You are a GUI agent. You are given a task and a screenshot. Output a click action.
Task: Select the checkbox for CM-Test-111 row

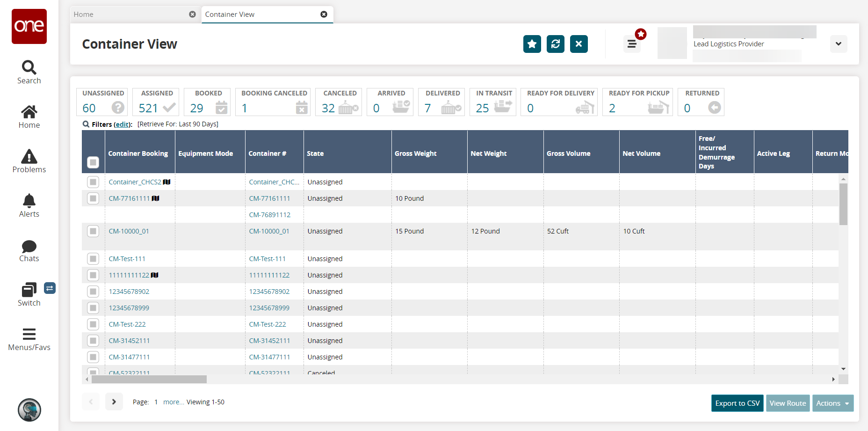(93, 259)
